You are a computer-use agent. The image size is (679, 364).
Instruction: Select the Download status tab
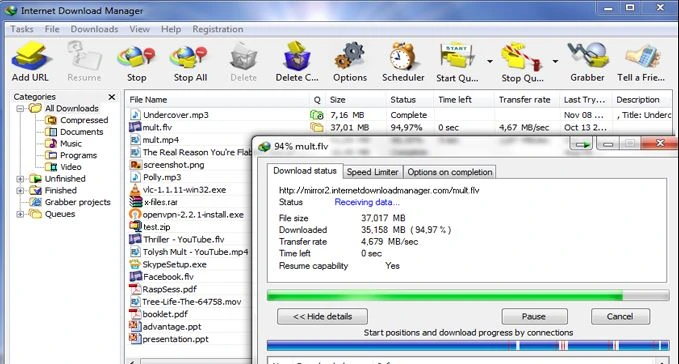(305, 171)
